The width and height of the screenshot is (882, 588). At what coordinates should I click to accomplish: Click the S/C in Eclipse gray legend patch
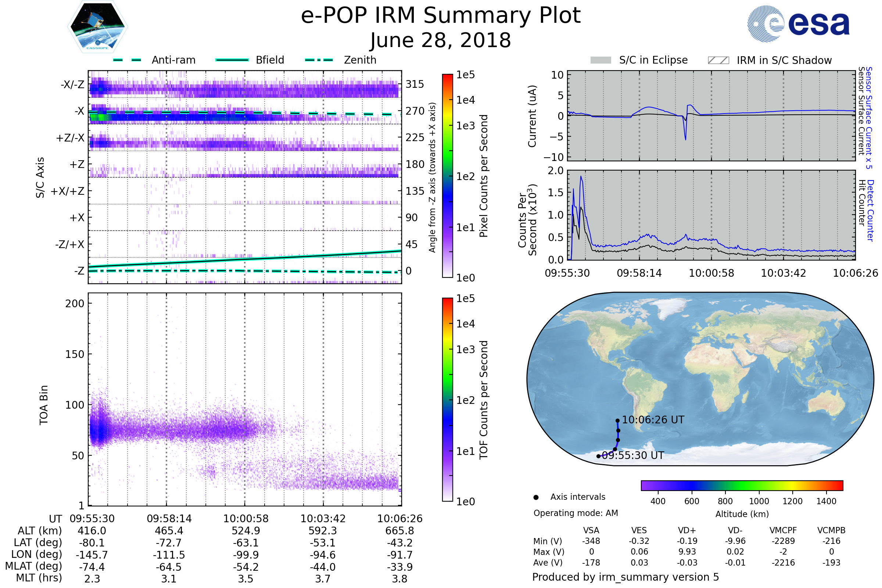(x=601, y=60)
